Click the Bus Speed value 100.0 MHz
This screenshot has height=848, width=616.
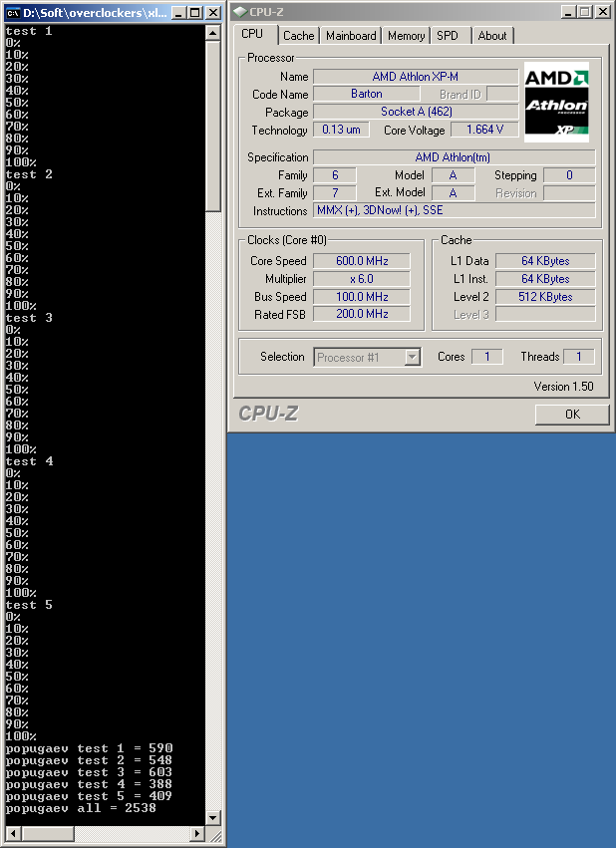click(x=361, y=296)
